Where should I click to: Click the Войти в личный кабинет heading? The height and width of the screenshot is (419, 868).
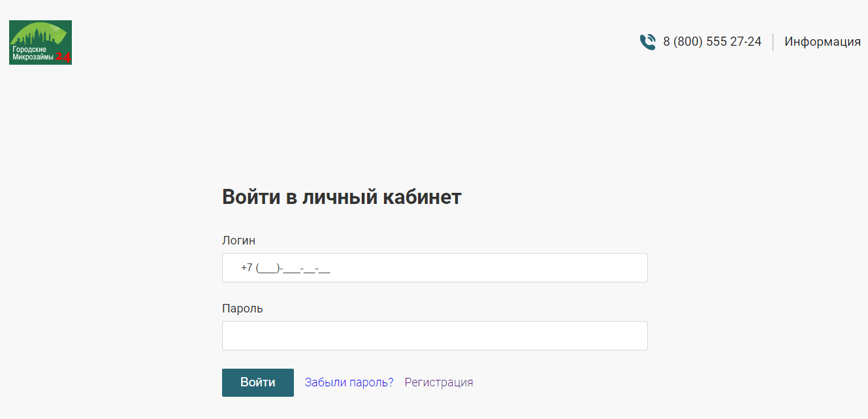pos(342,197)
